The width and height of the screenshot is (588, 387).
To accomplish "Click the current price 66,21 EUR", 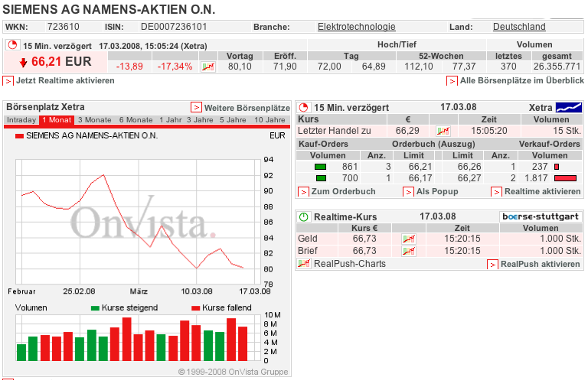I will (61, 62).
